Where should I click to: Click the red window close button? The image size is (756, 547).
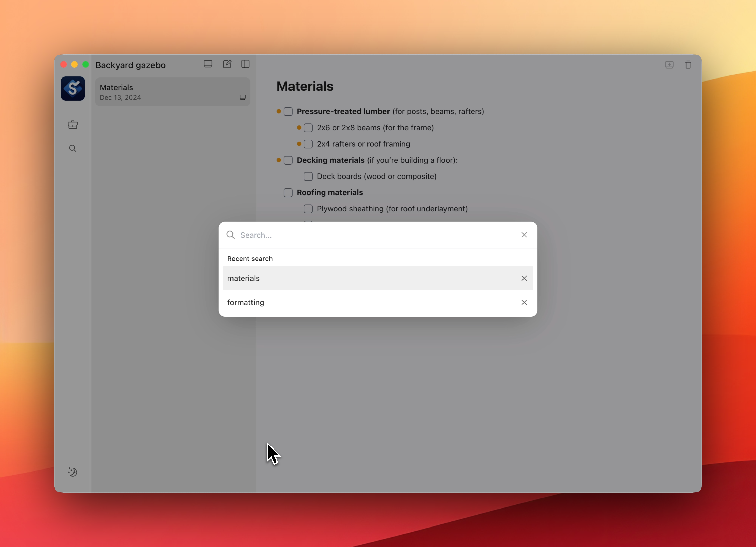click(63, 64)
